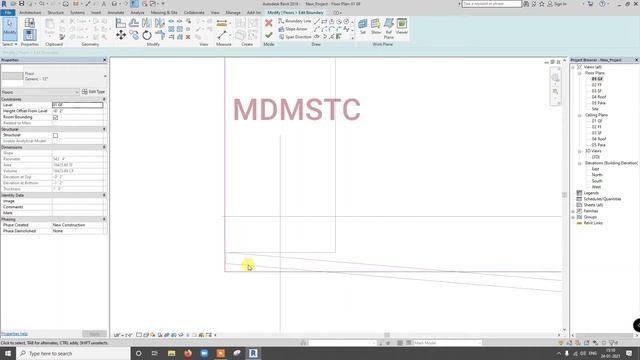Select the Line draw shape
The image size is (640, 360).
[317, 21]
